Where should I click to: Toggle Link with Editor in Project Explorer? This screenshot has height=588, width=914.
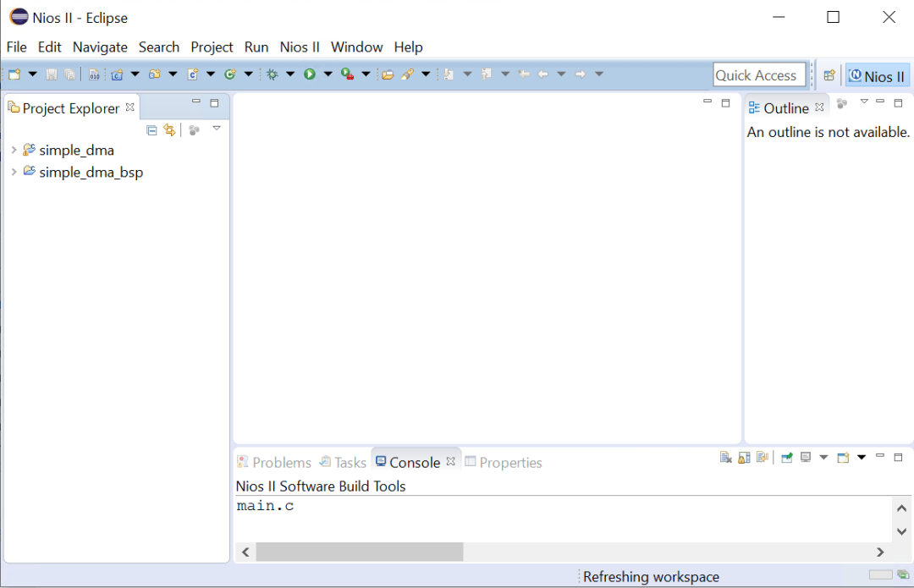pyautogui.click(x=169, y=129)
